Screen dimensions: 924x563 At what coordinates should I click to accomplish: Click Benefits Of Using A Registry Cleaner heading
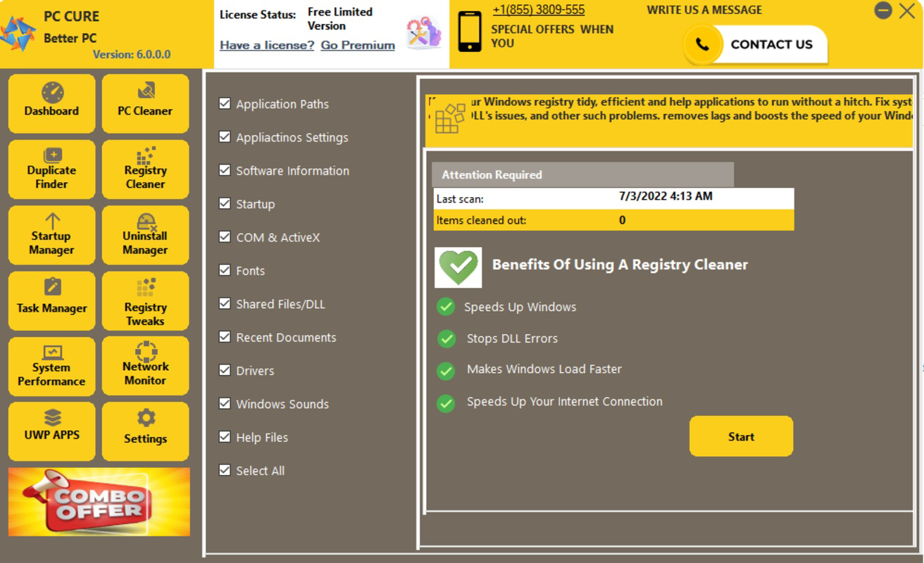[x=620, y=265]
